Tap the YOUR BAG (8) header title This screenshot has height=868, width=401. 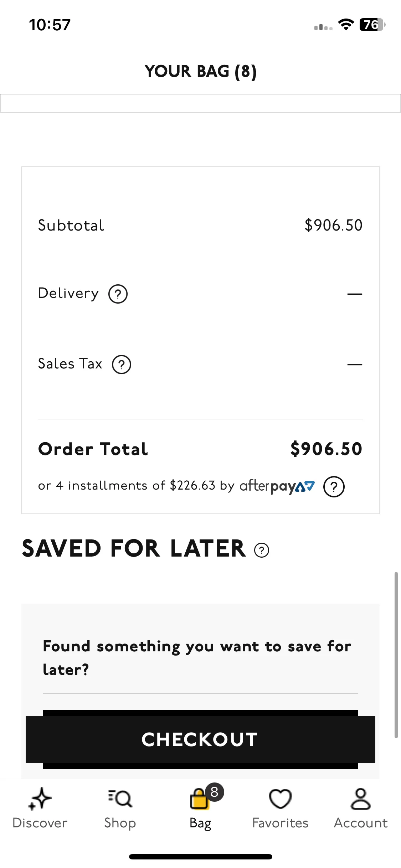coord(201,71)
